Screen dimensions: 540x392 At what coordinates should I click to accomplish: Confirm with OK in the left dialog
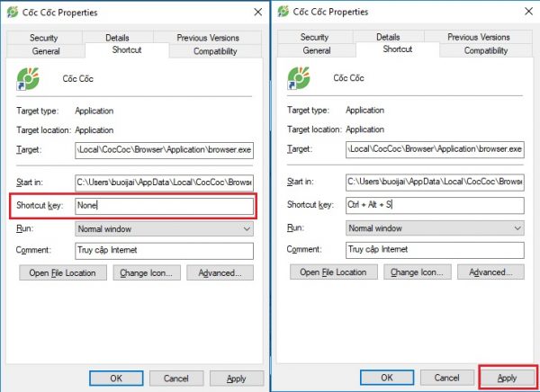click(116, 379)
